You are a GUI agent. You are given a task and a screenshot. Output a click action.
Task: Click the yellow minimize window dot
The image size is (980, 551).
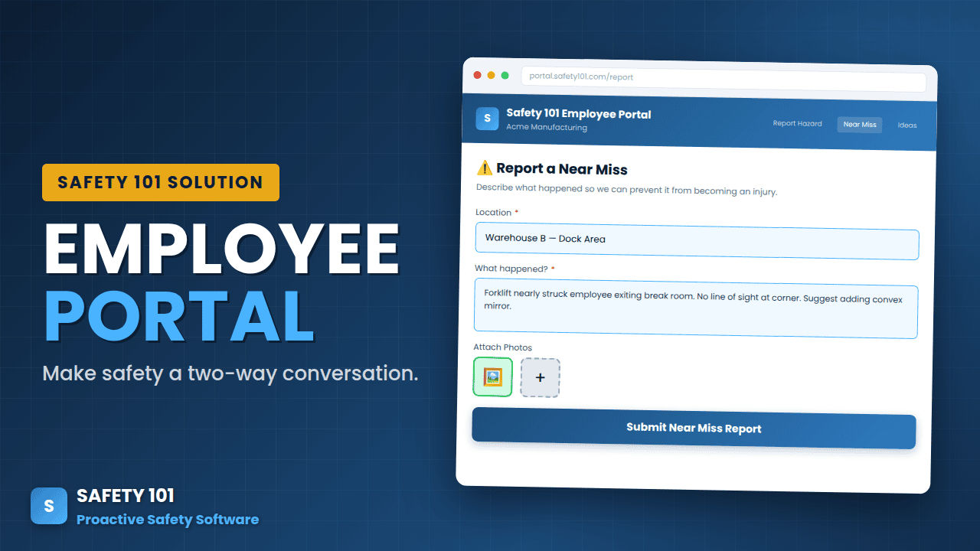tap(491, 75)
